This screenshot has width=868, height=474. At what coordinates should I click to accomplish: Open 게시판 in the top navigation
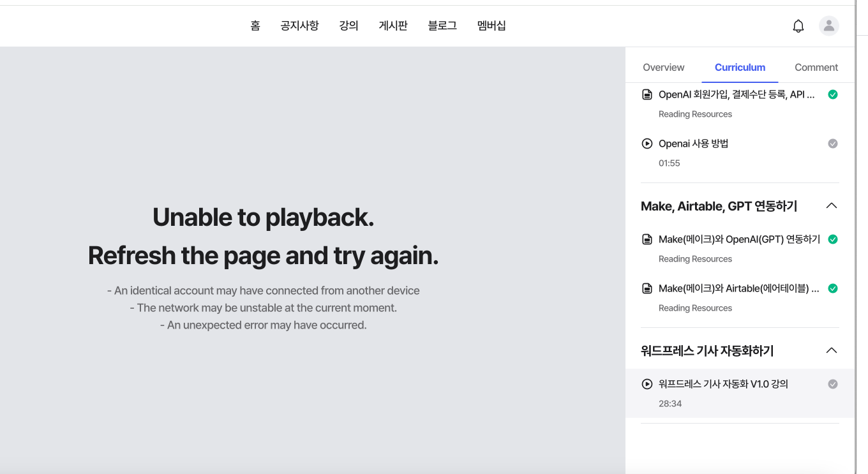[x=393, y=26]
